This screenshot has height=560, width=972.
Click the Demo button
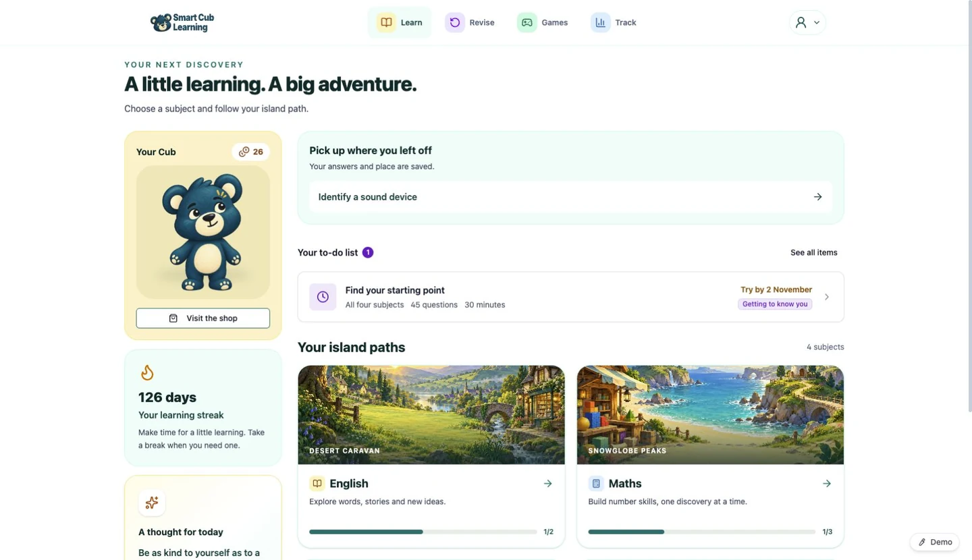[x=935, y=542]
